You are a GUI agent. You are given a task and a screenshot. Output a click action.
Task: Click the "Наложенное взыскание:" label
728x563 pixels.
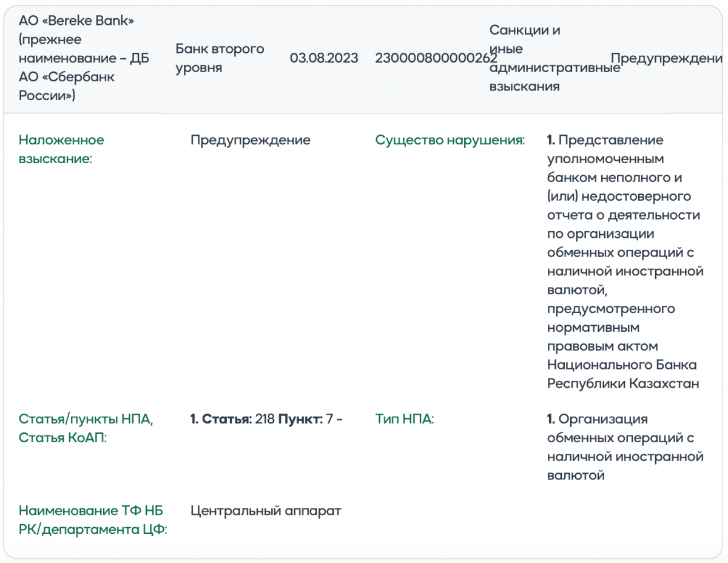pos(61,149)
